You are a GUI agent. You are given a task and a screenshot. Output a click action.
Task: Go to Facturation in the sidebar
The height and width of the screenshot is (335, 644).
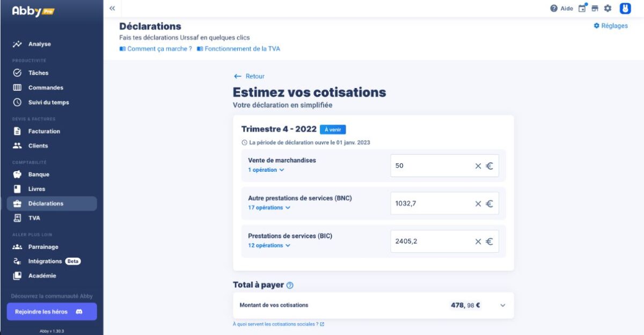[x=44, y=131]
